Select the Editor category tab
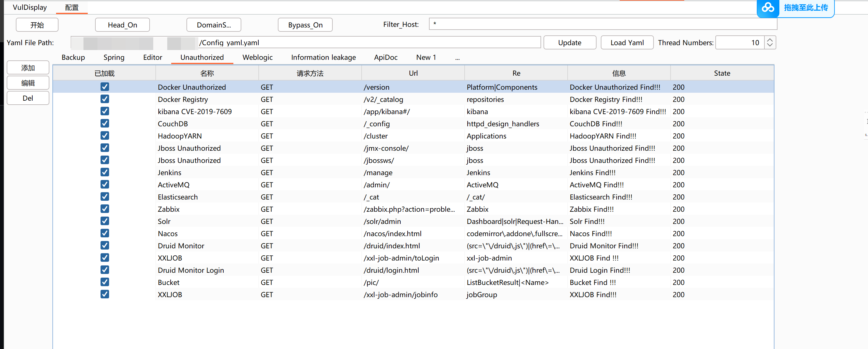Screen dimensions: 868x349 click(153, 57)
